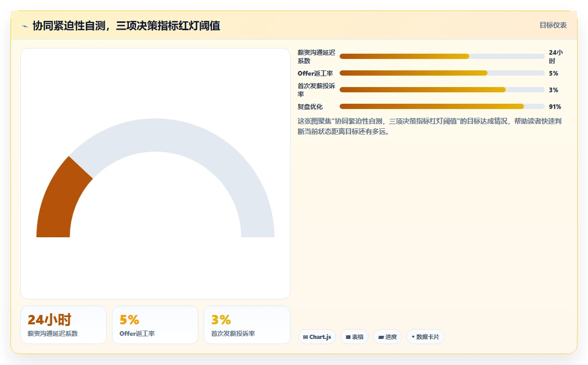The height and width of the screenshot is (365, 588).
Task: Click the 薪资沟通延迟系数 row label
Action: pyautogui.click(x=316, y=57)
